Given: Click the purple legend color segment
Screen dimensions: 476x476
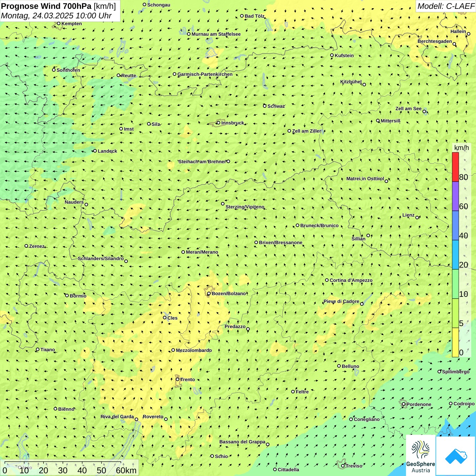Looking at the screenshot, I should [455, 196].
